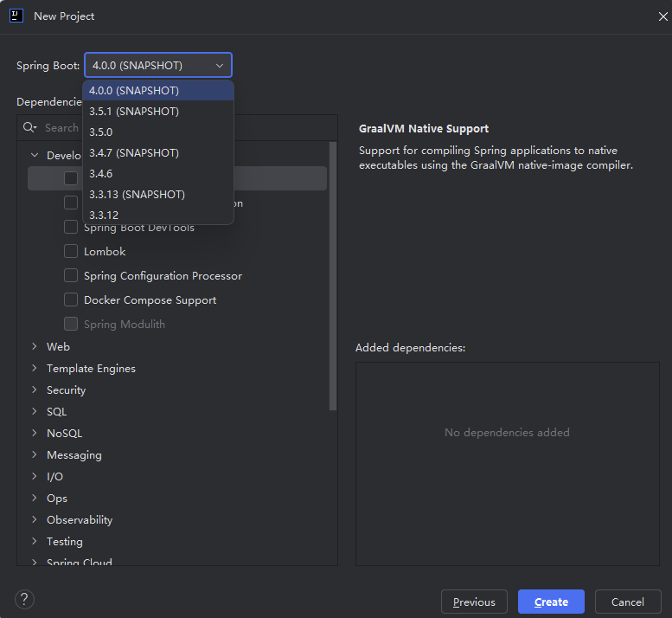Viewport: 672px width, 618px height.
Task: Toggle the Lombok checkbox
Action: pos(71,251)
